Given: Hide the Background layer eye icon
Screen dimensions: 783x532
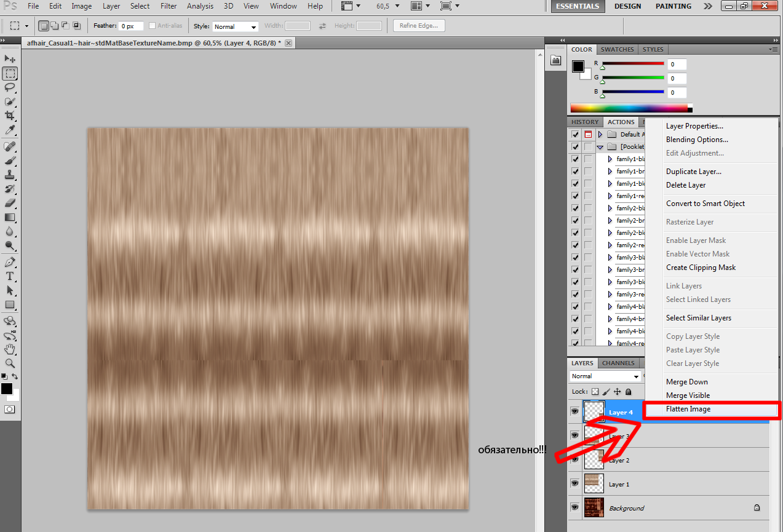Looking at the screenshot, I should 574,508.
